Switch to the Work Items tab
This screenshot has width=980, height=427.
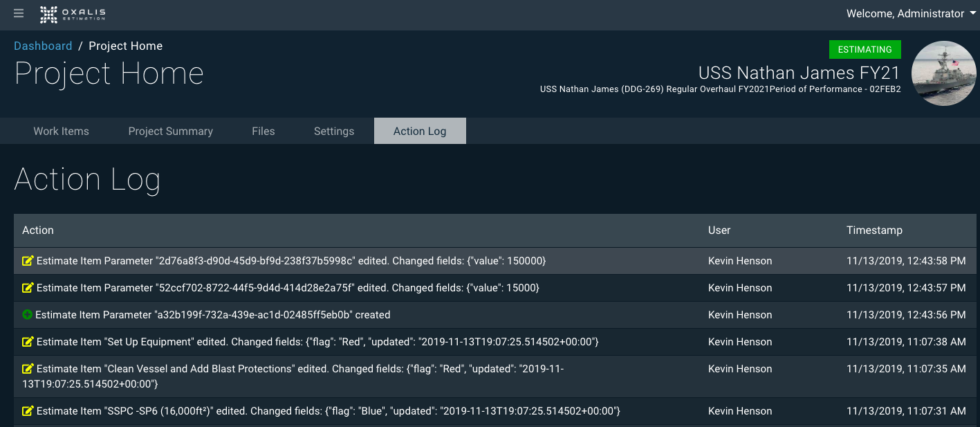(x=61, y=131)
